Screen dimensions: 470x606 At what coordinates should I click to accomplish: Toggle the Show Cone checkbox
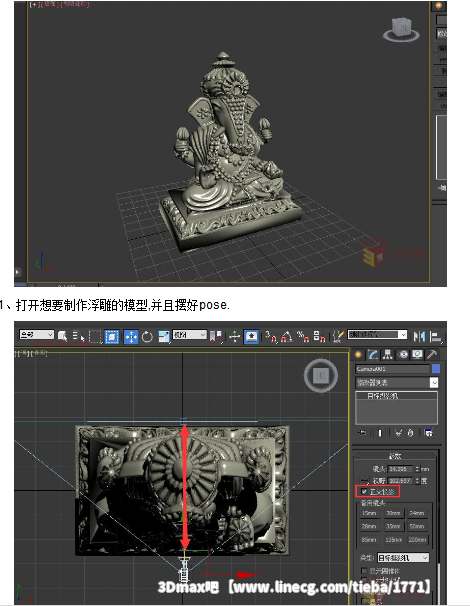point(364,571)
